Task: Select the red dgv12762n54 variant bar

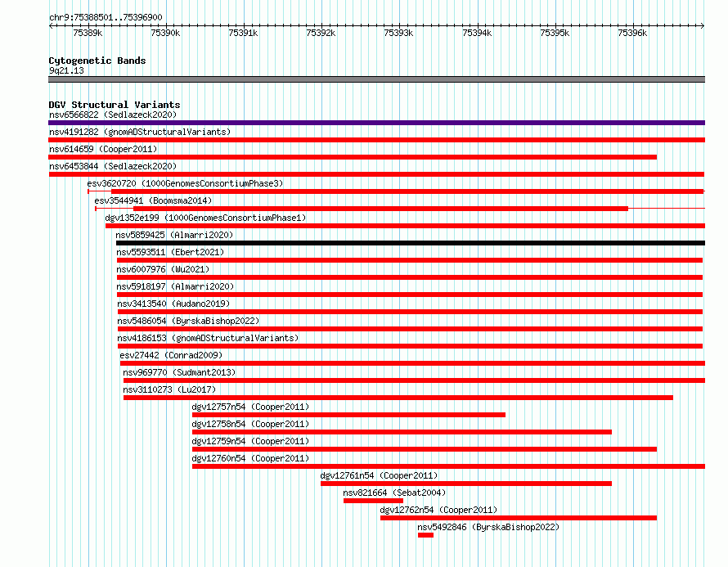Action: point(519,518)
